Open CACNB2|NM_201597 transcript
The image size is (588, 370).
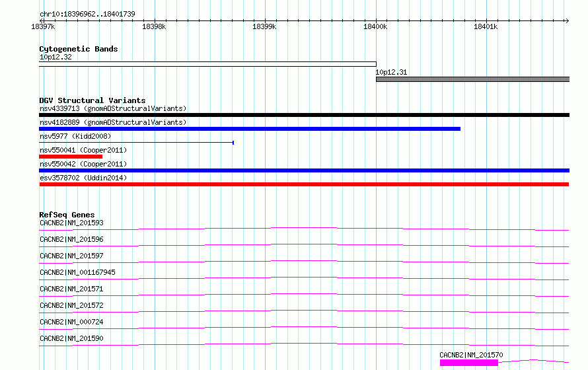71,256
